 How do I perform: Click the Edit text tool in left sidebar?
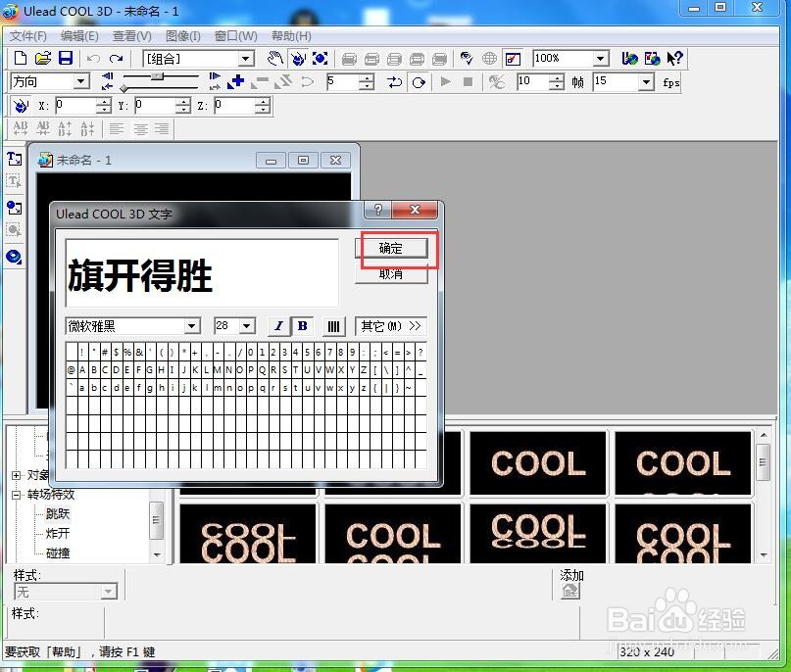coord(14,181)
